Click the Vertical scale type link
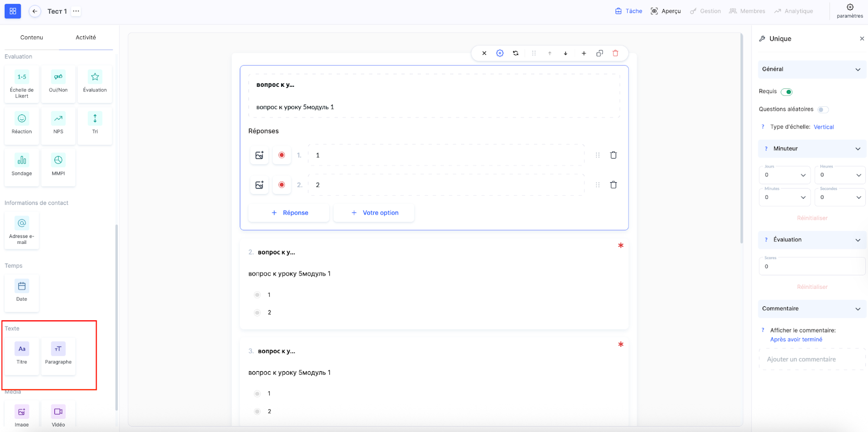 click(x=824, y=127)
